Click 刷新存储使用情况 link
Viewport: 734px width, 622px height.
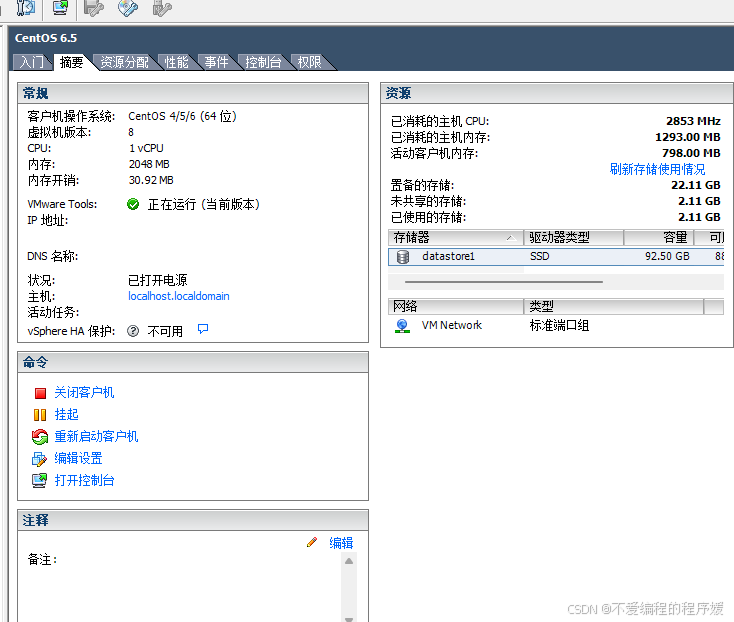tap(657, 169)
